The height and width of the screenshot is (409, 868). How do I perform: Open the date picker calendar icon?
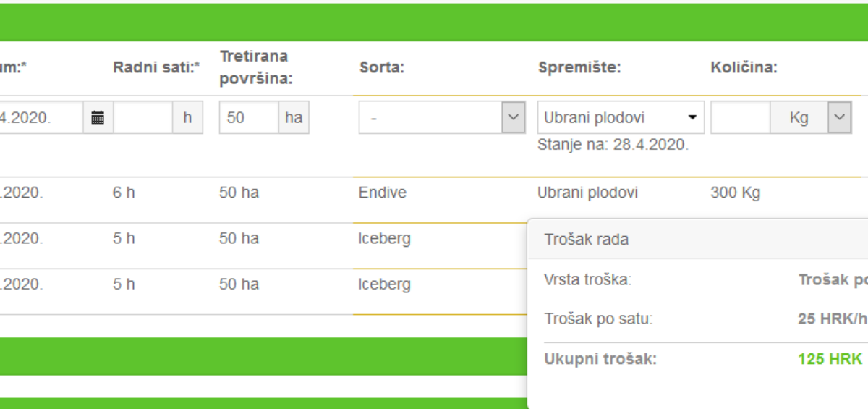98,117
